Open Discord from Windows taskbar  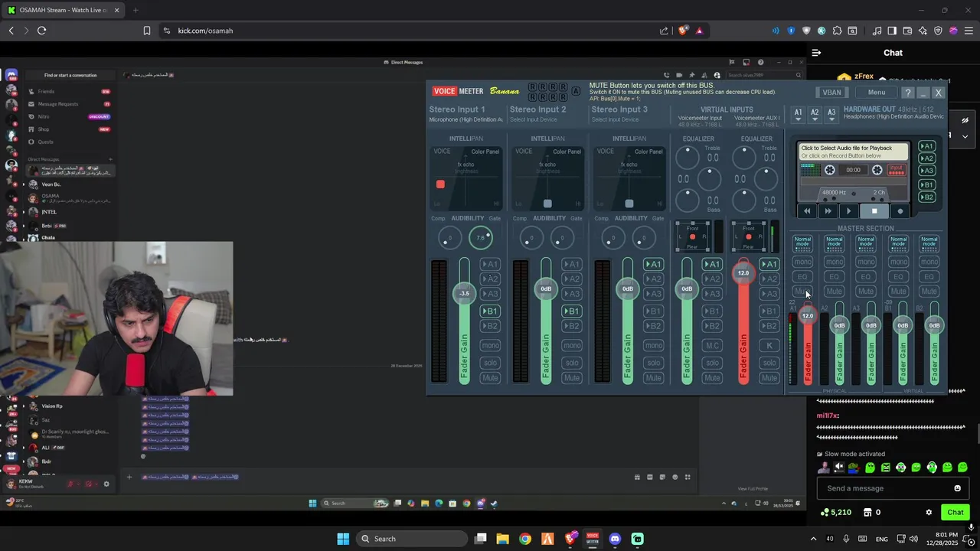click(615, 539)
